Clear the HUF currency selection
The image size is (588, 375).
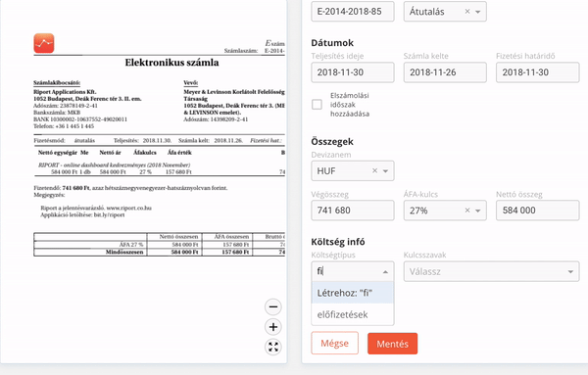tap(374, 170)
